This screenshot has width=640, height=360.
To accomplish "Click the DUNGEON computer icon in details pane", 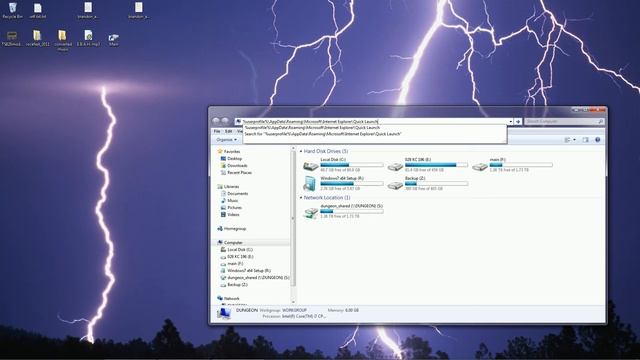I will pos(224,313).
